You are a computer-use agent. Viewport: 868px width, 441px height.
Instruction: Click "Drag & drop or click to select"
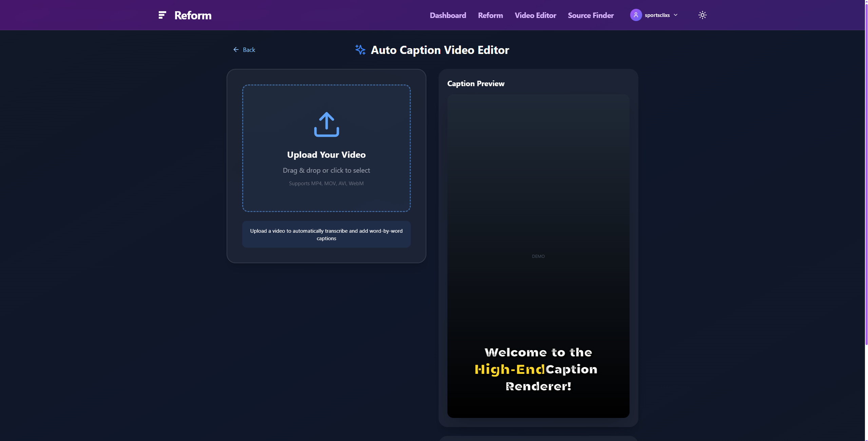click(326, 170)
